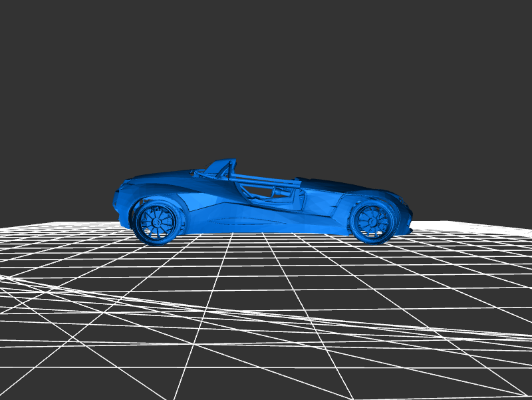
Task: Select the rear fender above the wheel
Action: [x=369, y=196]
